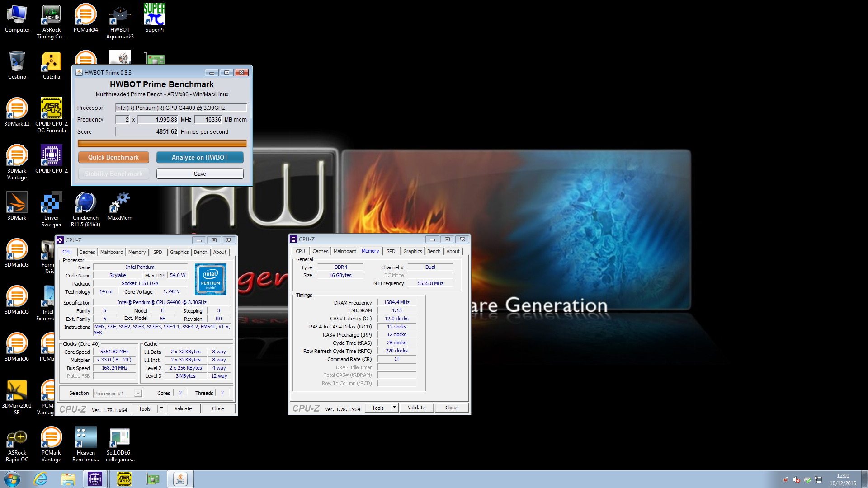Click Tools button in left CPU-Z window
Screen dimensions: 868x488
[x=145, y=408]
